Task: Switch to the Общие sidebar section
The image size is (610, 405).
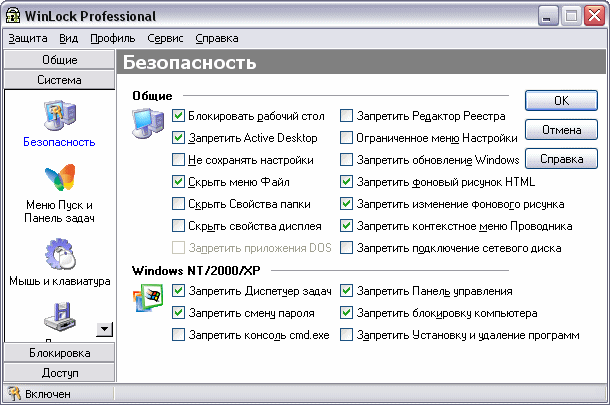Action: point(60,60)
